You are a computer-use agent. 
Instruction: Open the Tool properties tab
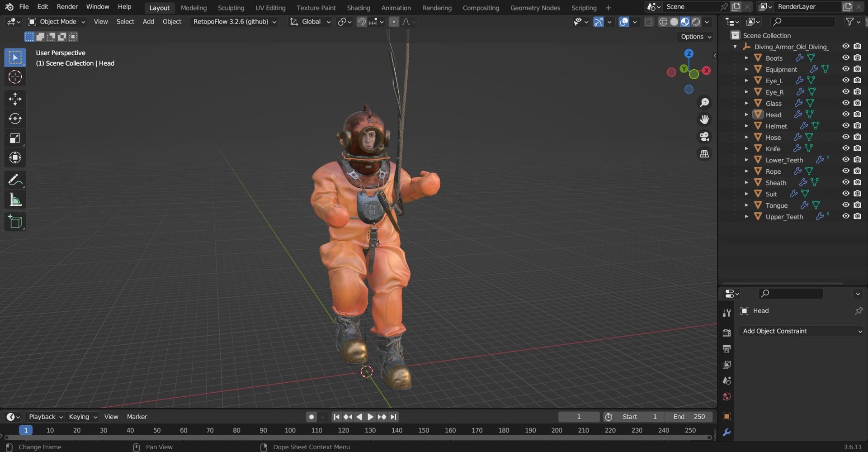726,313
